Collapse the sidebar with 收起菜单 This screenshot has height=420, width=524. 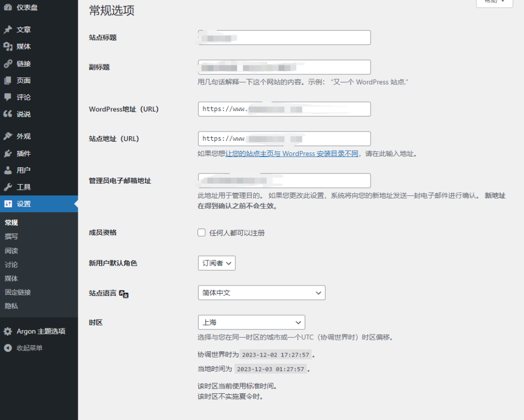(29, 348)
